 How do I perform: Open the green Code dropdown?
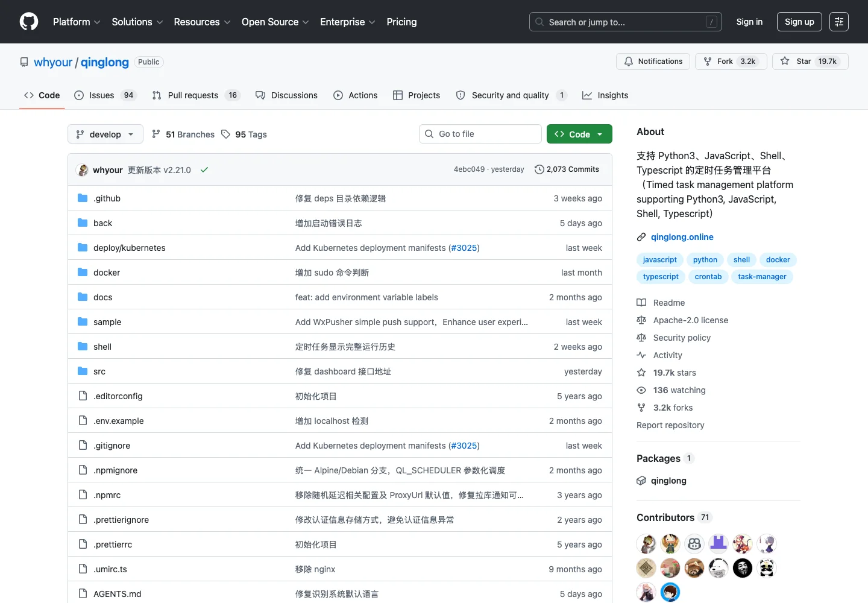tap(579, 134)
